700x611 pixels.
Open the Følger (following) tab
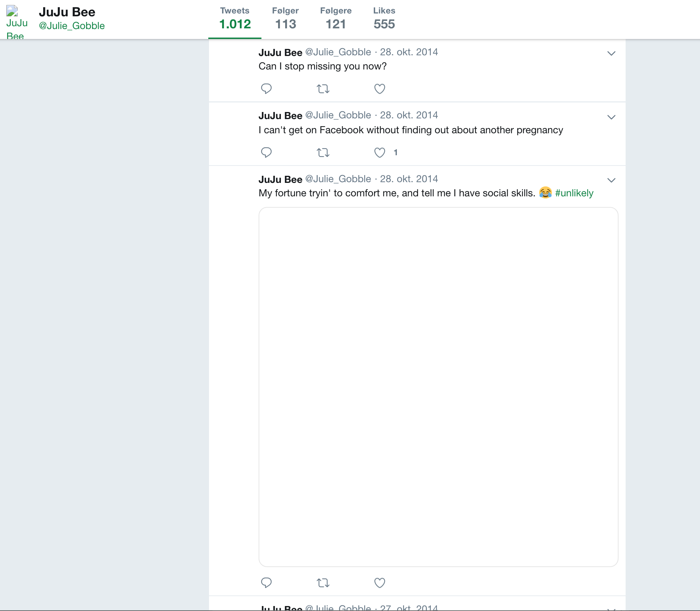285,19
